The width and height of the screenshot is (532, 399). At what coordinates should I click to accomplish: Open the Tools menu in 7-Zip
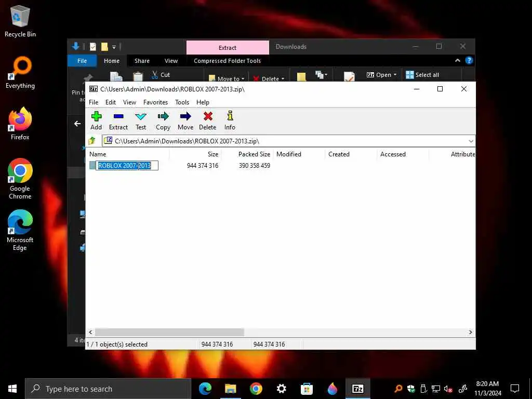[182, 102]
